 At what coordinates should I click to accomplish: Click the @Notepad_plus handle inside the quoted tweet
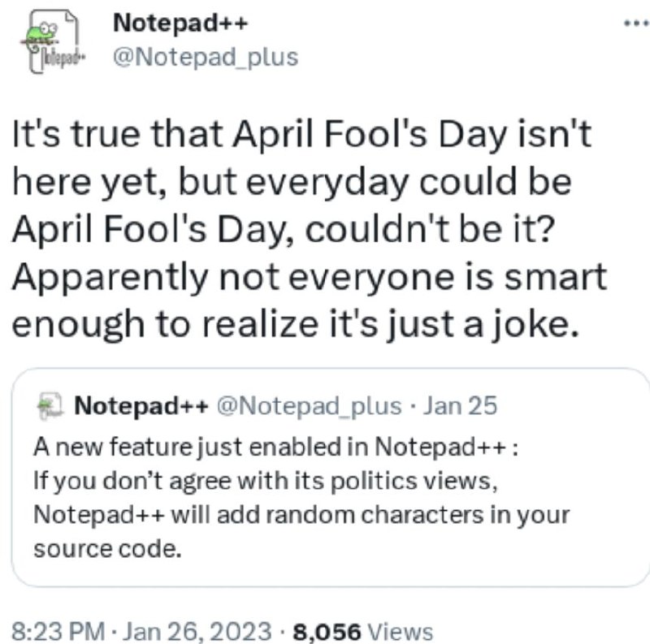(310, 405)
